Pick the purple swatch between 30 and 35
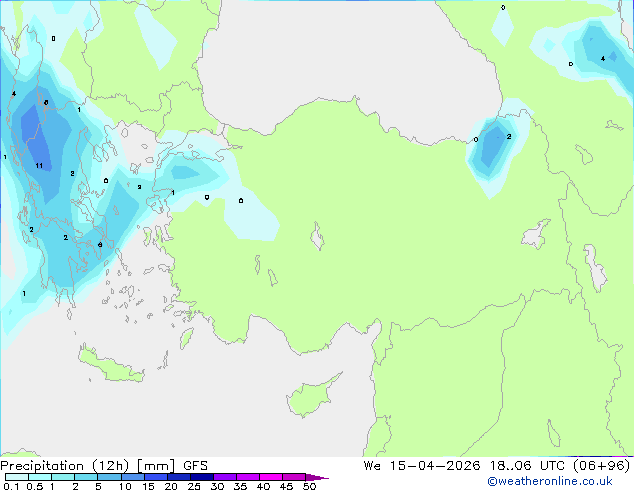 point(224,477)
